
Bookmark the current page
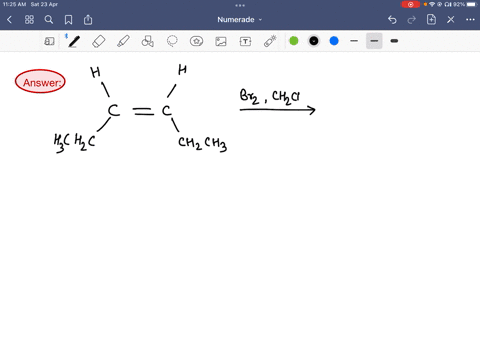68,20
